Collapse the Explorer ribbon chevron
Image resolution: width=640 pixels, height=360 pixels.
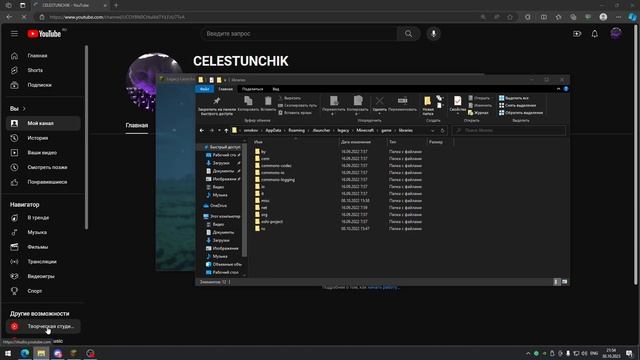[558, 89]
